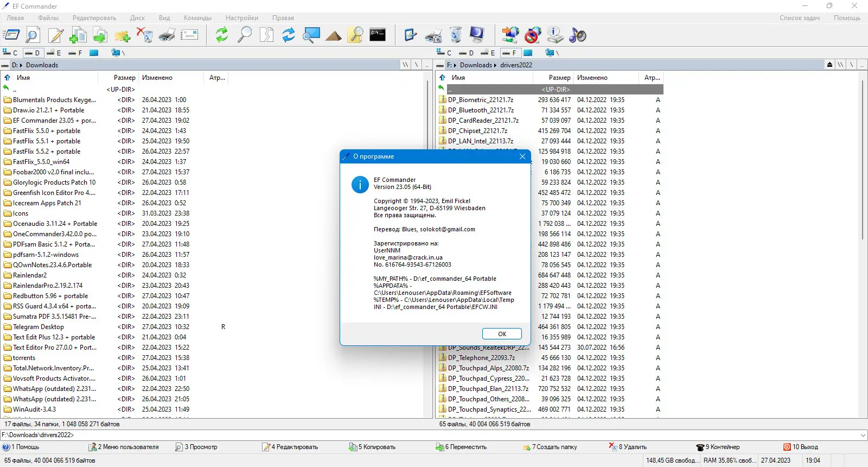Open the command prompt toolbar icon
This screenshot has width=868, height=467.
click(378, 35)
